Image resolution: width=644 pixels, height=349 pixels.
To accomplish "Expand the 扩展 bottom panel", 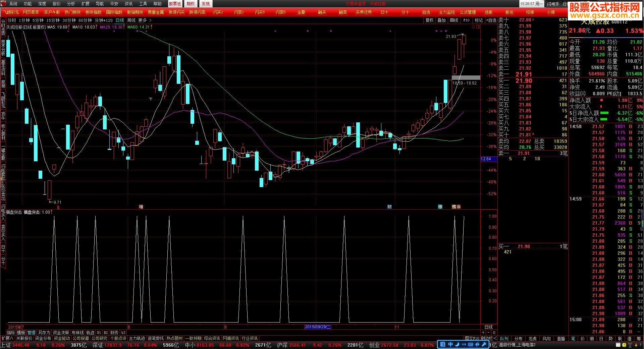I will coord(7,338).
